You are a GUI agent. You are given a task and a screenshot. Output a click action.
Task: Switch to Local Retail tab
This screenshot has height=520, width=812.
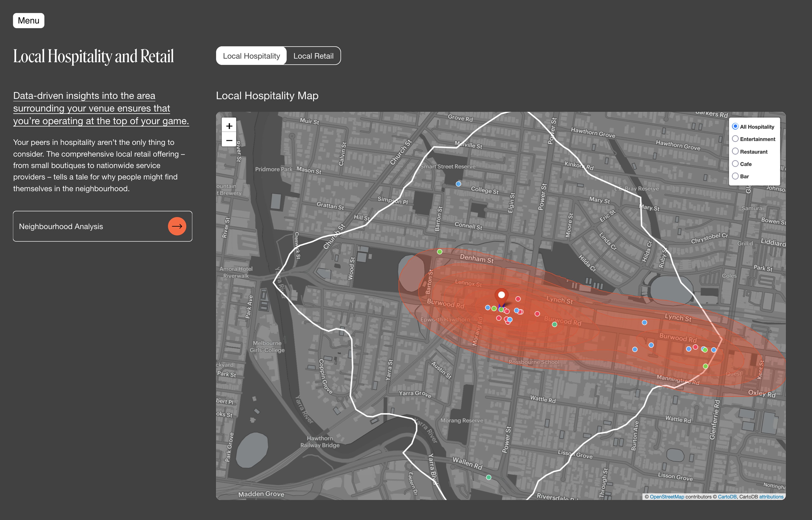[x=313, y=56]
